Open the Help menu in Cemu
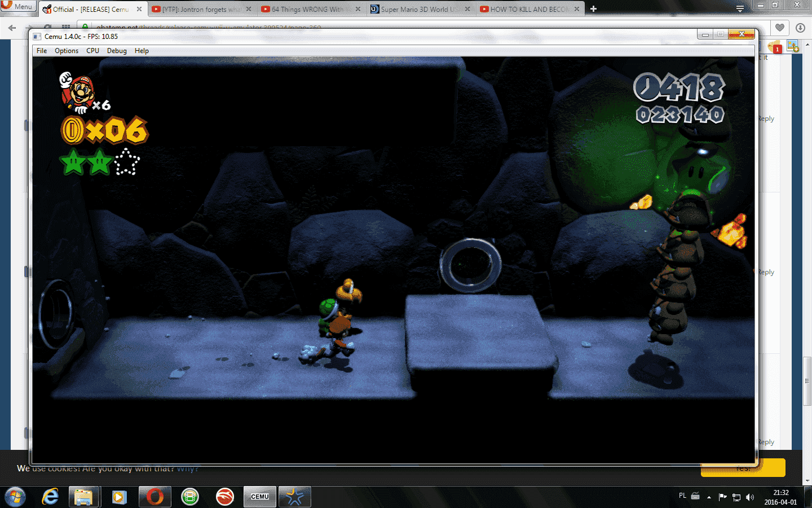 tap(142, 51)
